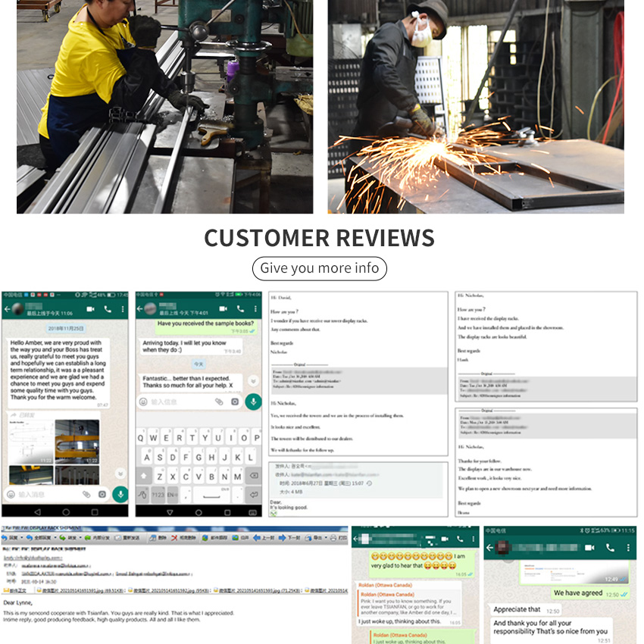The height and width of the screenshot is (644, 644).
Task: Click Forward (转发) in email toolbar
Action: [x=67, y=538]
